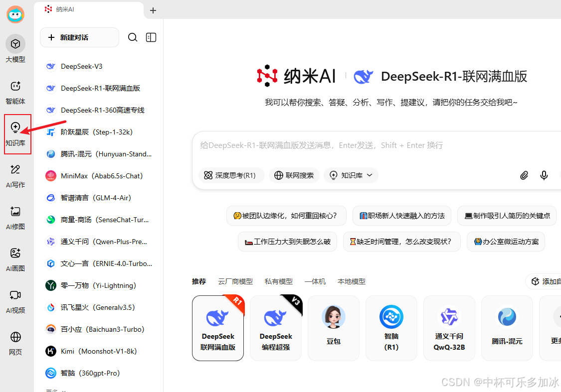Click suggestion 办公室微运动方案
The width and height of the screenshot is (561, 392).
click(506, 242)
